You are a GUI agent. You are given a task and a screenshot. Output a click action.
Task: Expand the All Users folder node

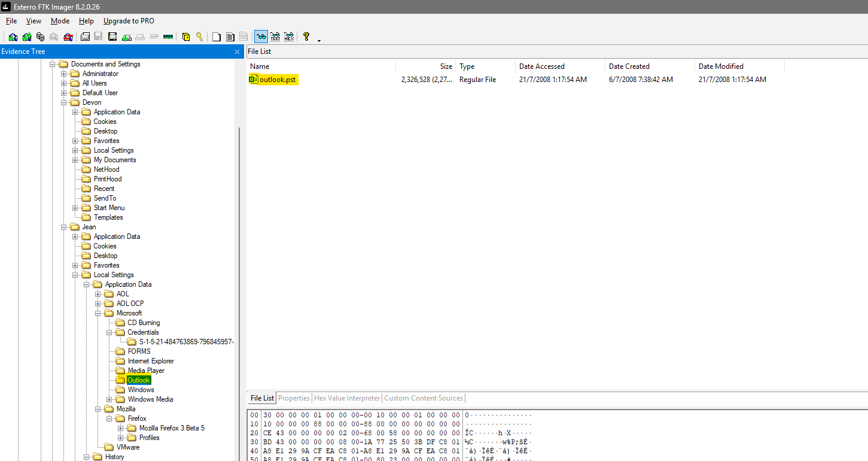click(x=64, y=83)
